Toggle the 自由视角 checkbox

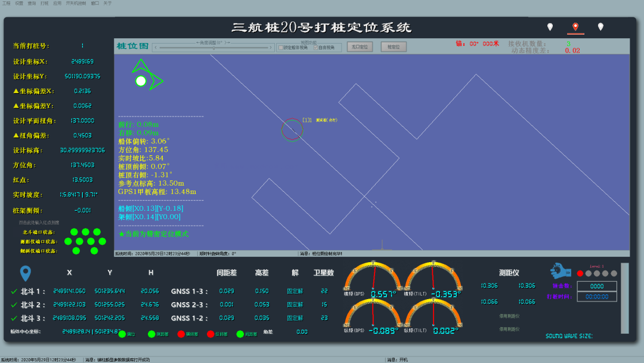point(316,48)
